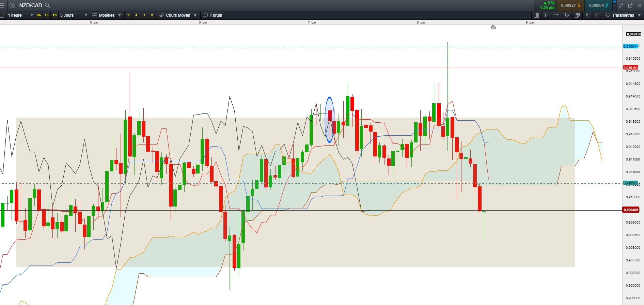This screenshot has height=305, width=644.
Task: Open the Paramètres menu label
Action: coord(623,15)
